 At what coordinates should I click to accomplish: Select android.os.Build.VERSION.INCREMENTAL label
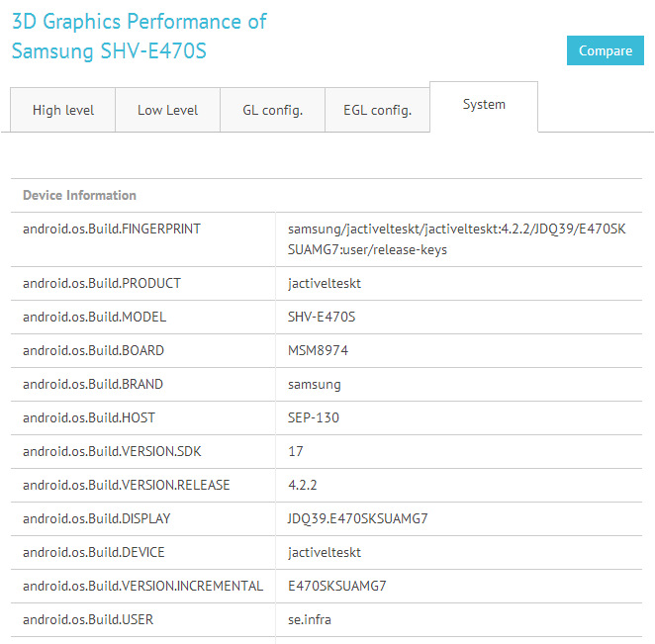(x=142, y=586)
